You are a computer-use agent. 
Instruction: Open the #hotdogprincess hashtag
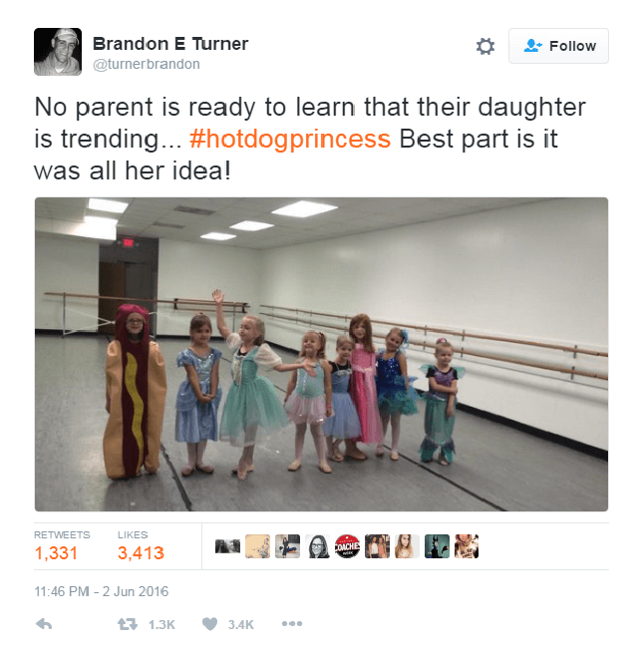[x=290, y=139]
